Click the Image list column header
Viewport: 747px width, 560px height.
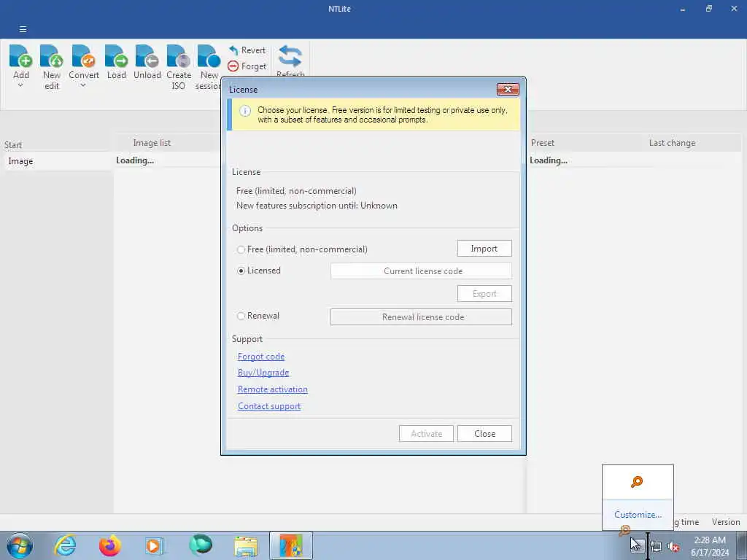pos(152,143)
